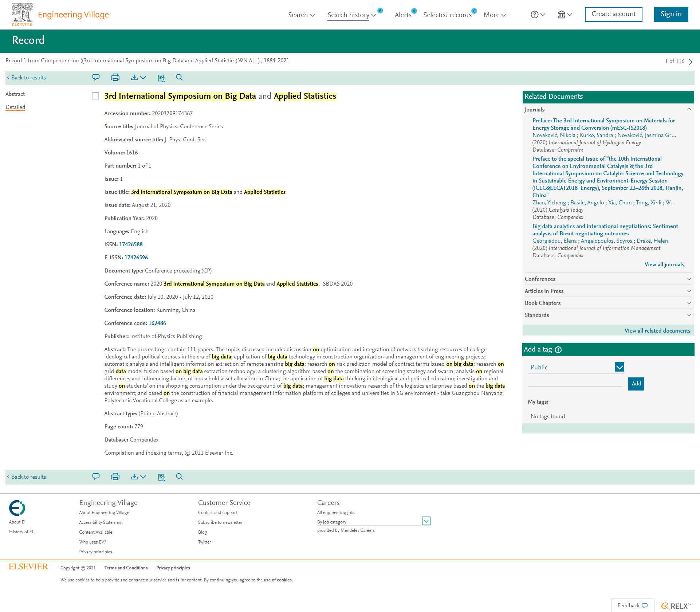The width and height of the screenshot is (700, 612).
Task: Print using bottom printer icon
Action: pyautogui.click(x=115, y=476)
